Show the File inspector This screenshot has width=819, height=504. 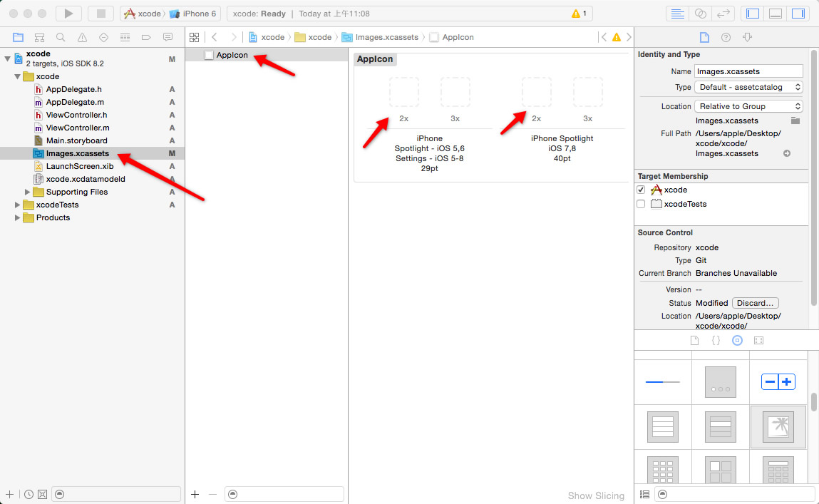tap(704, 37)
